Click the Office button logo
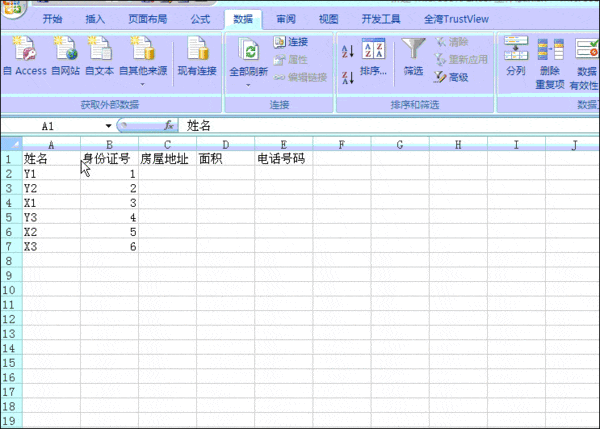Image resolution: width=600 pixels, height=429 pixels. tap(13, 7)
